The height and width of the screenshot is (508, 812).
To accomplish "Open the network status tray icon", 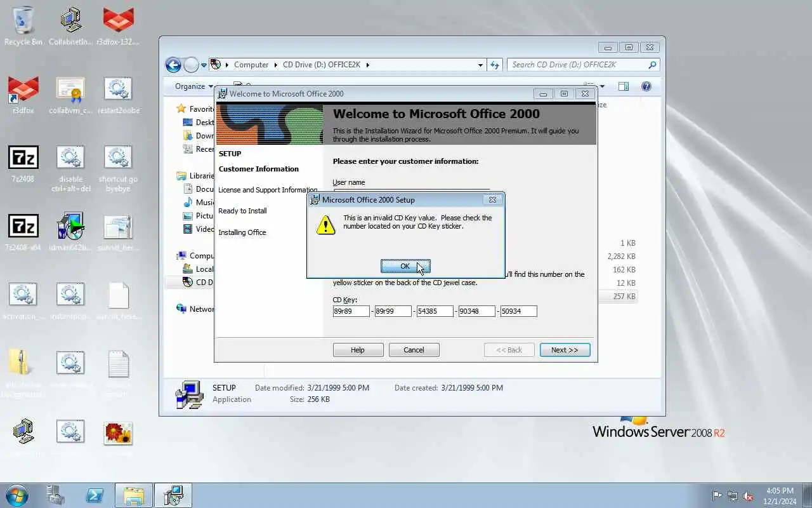I will (x=733, y=496).
